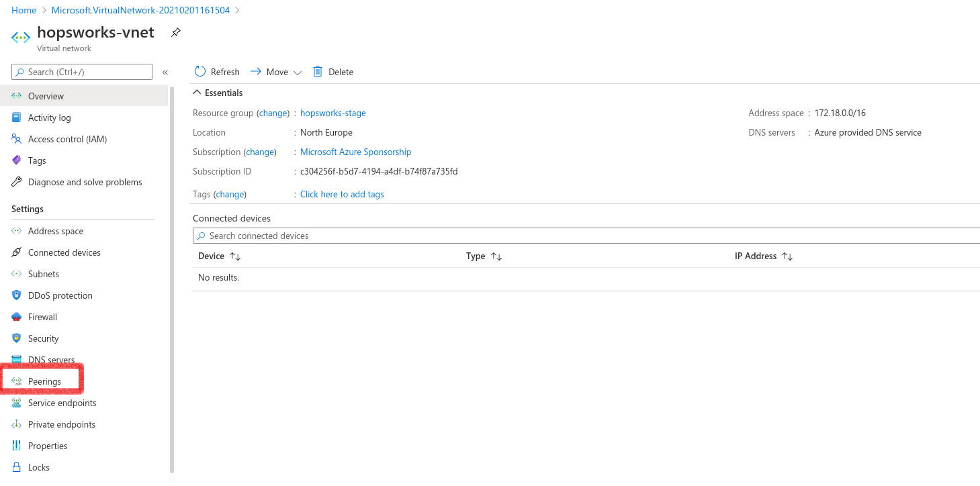Screen dimensions: 980x486
Task: Sort by IP Address column arrows
Action: pyautogui.click(x=788, y=256)
